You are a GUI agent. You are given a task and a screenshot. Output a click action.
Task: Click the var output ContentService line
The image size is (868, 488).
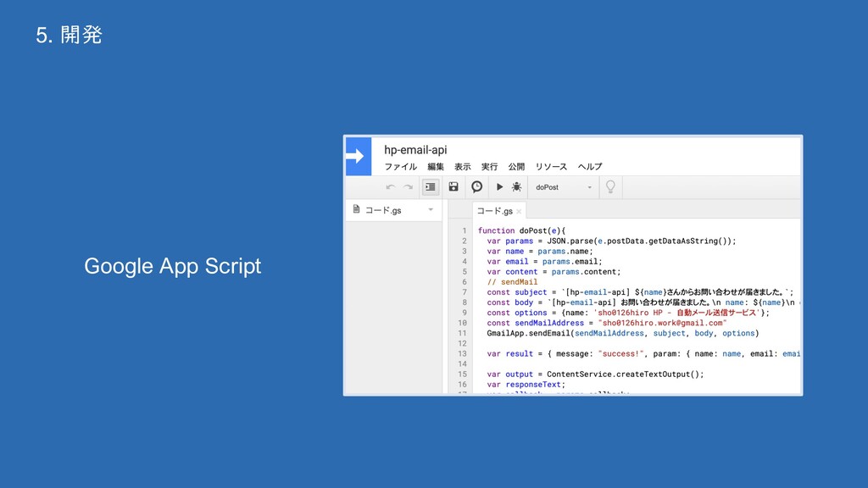point(595,374)
